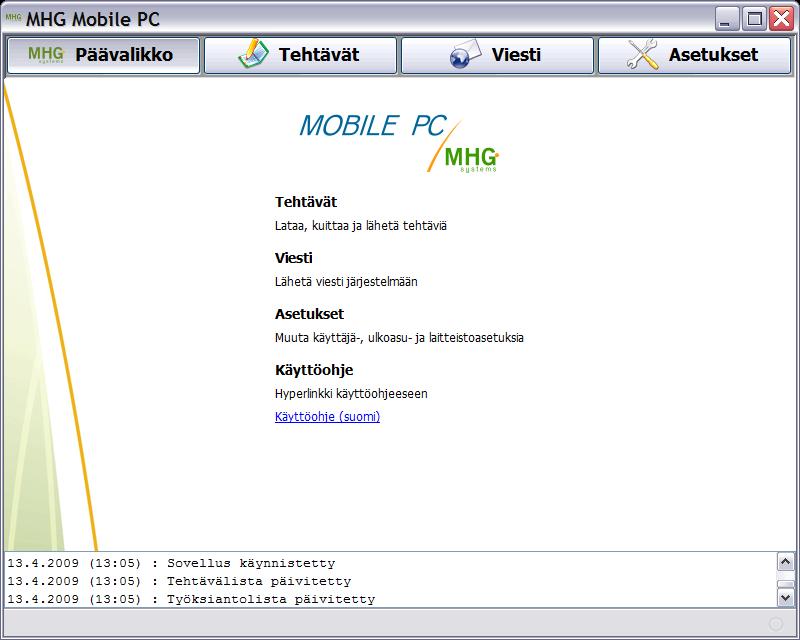Click the MHG icon in the title bar
This screenshot has width=800, height=640.
tap(13, 17)
